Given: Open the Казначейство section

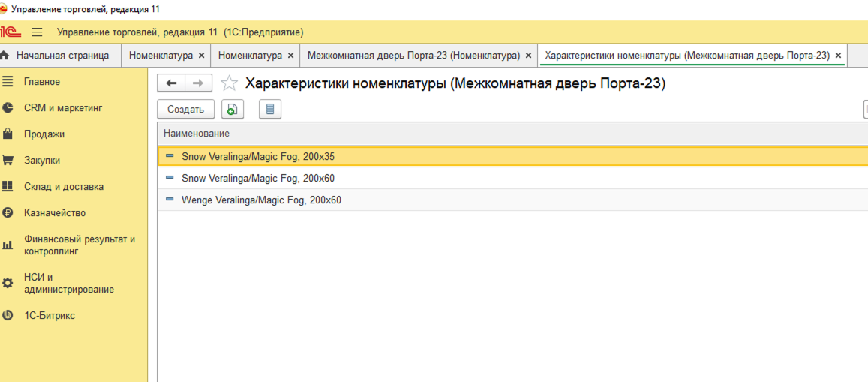Looking at the screenshot, I should tap(55, 213).
